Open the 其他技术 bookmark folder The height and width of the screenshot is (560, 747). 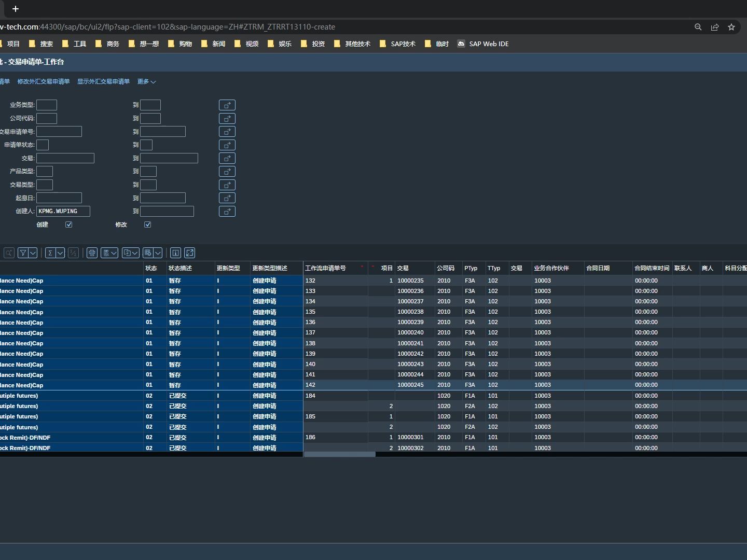coord(352,44)
